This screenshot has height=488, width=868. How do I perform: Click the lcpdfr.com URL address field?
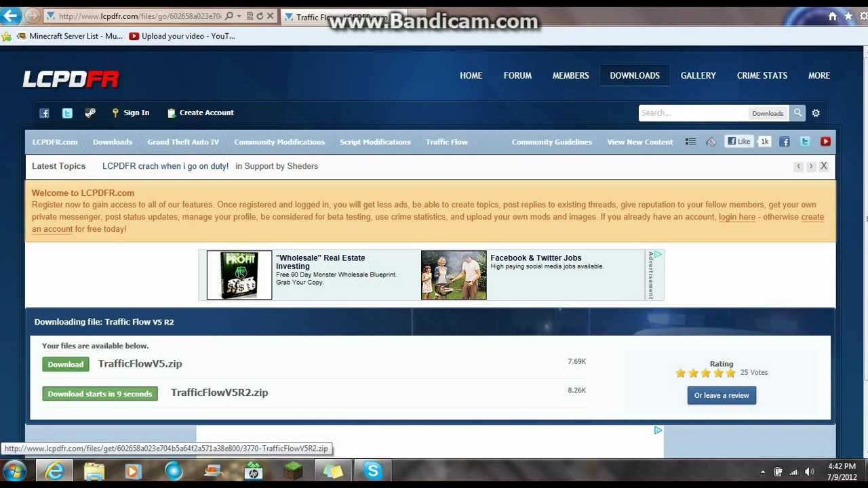[139, 16]
